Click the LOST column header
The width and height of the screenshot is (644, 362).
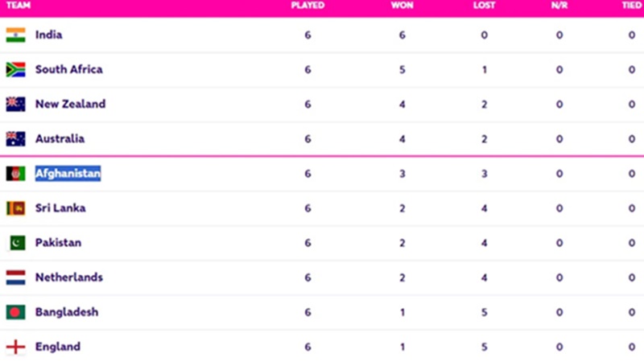pos(484,6)
